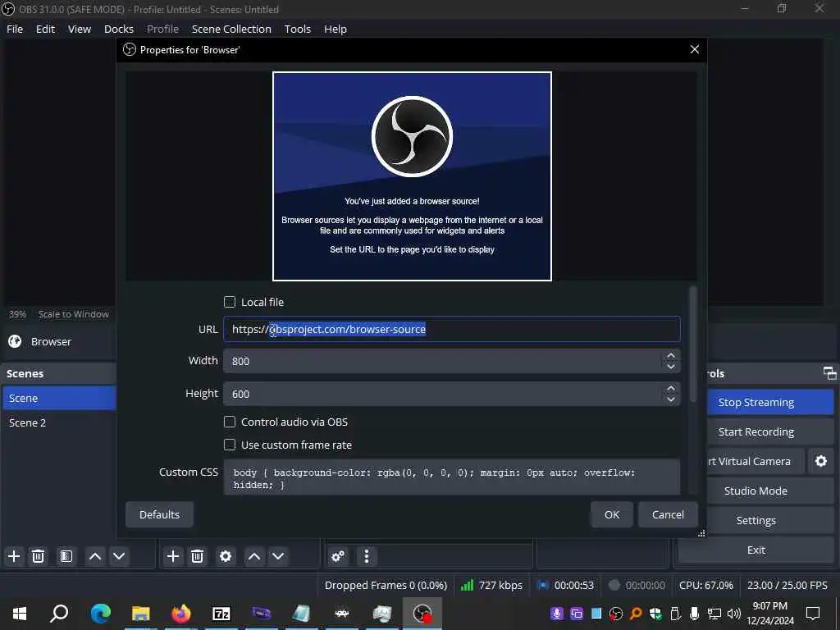Open volume icon in system tray
The image size is (840, 630).
pyautogui.click(x=733, y=614)
